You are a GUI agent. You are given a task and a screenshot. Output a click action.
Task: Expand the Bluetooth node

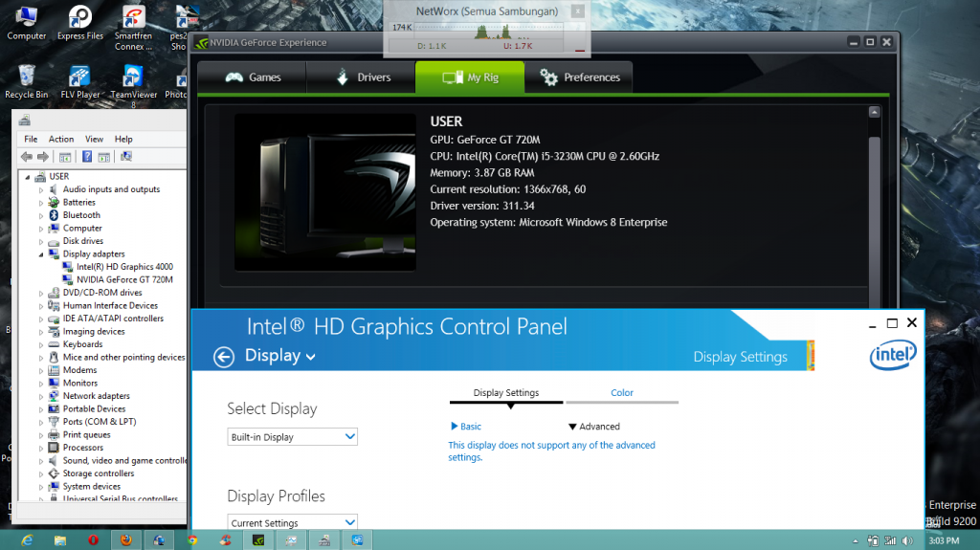(x=41, y=215)
